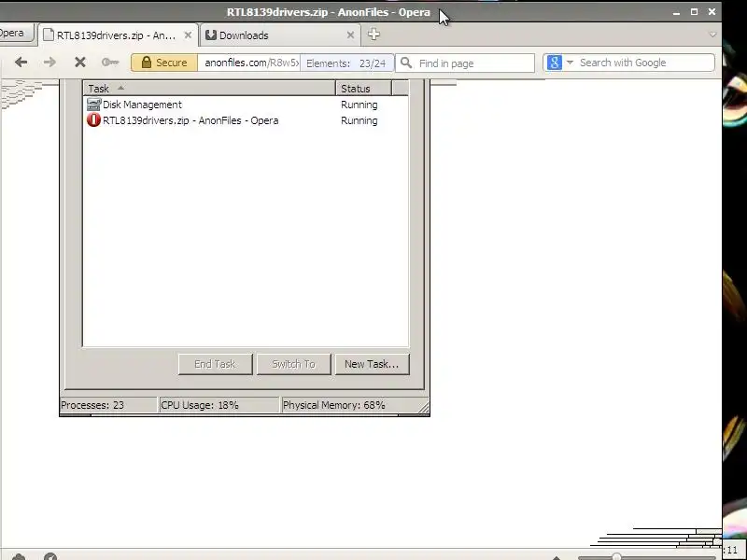Go back using the back arrow
The width and height of the screenshot is (747, 560).
[21, 63]
